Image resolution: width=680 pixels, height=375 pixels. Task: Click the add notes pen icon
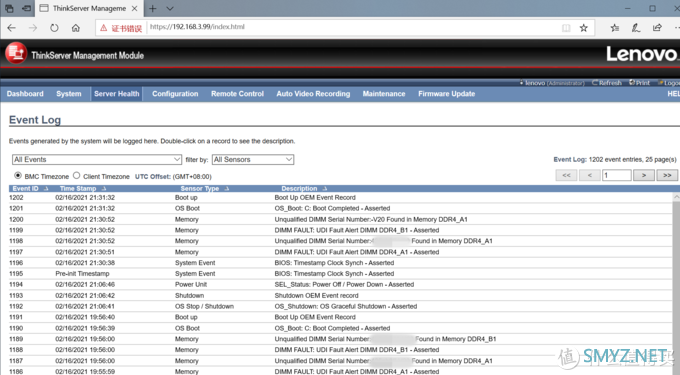click(636, 28)
